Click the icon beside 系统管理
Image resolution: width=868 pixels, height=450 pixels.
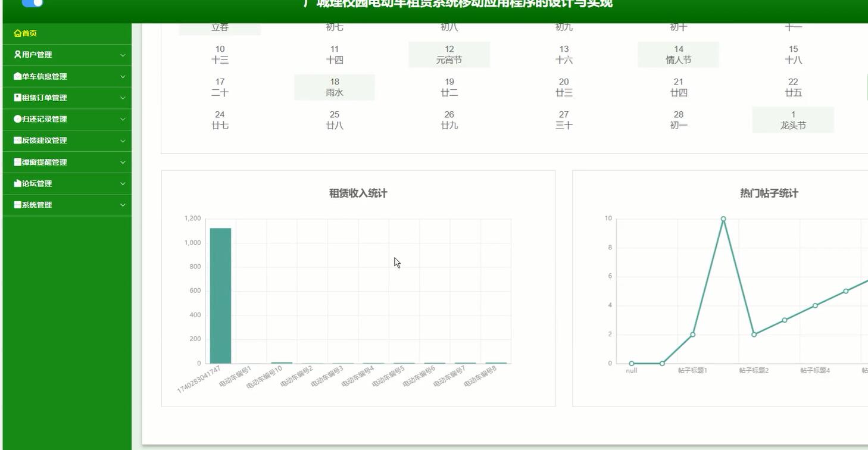(x=17, y=205)
